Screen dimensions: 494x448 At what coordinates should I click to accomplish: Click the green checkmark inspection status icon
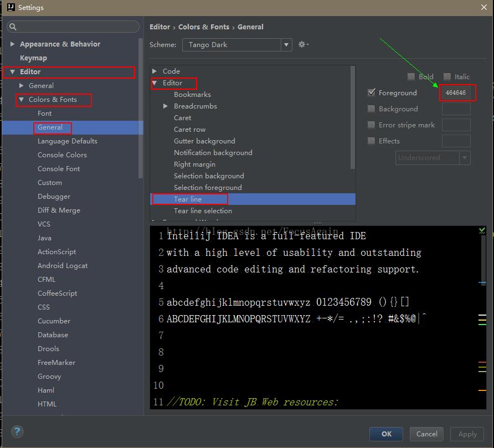[x=482, y=230]
